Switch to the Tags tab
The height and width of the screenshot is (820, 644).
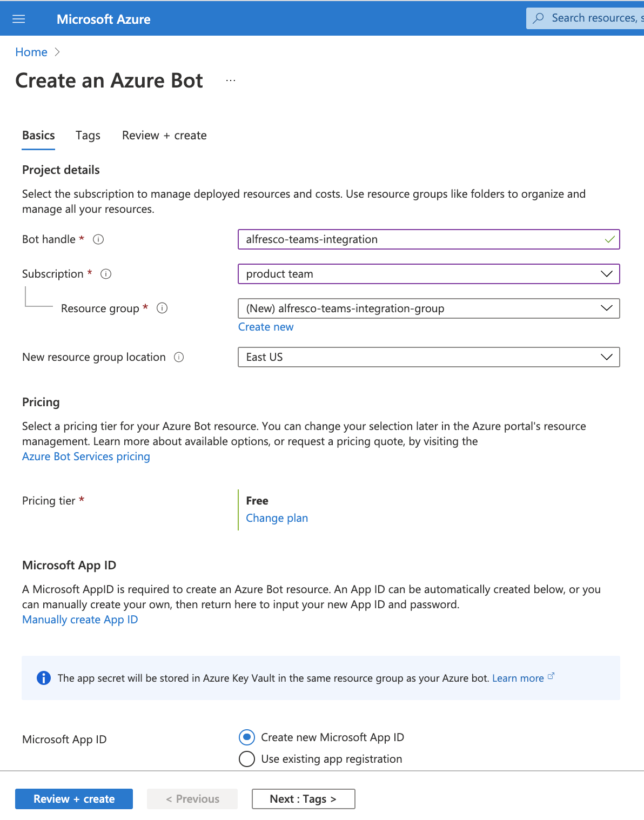point(88,136)
